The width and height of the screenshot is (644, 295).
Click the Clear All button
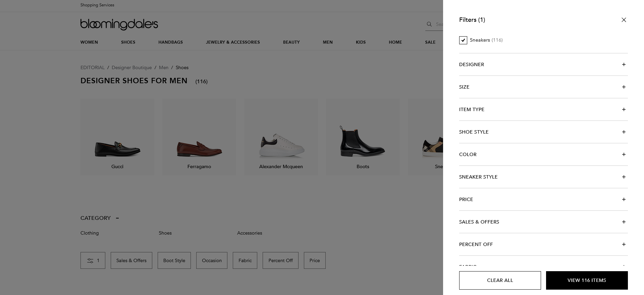[x=500, y=280]
